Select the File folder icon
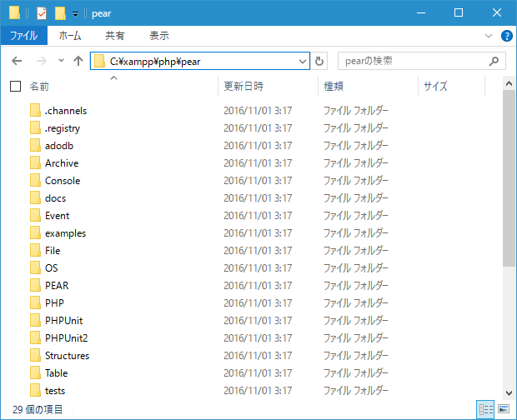Image resolution: width=517 pixels, height=420 pixels. (35, 250)
